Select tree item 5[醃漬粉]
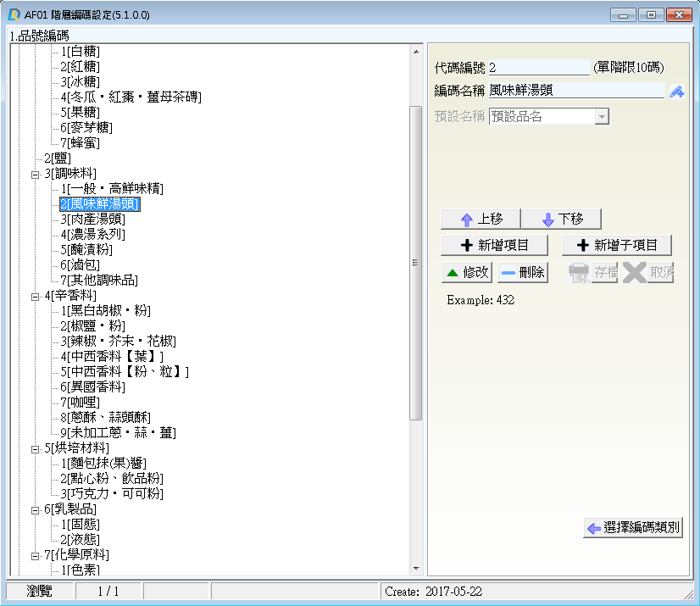 [86, 250]
